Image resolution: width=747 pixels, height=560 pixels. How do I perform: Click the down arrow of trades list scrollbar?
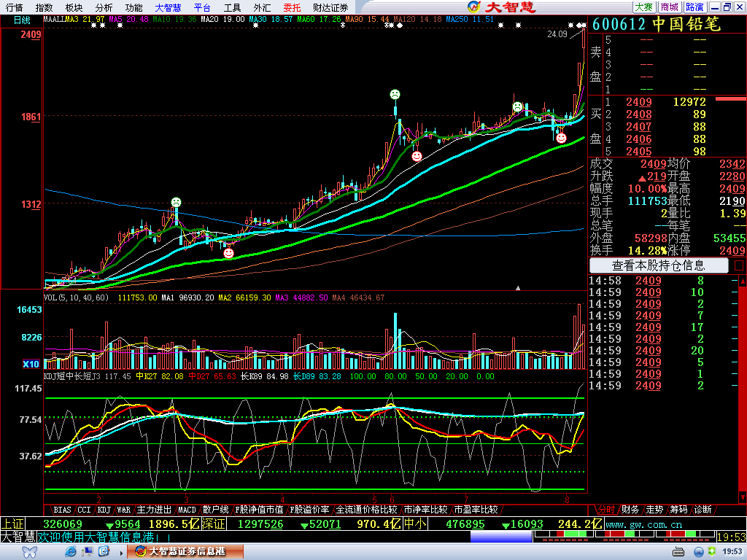(742, 497)
